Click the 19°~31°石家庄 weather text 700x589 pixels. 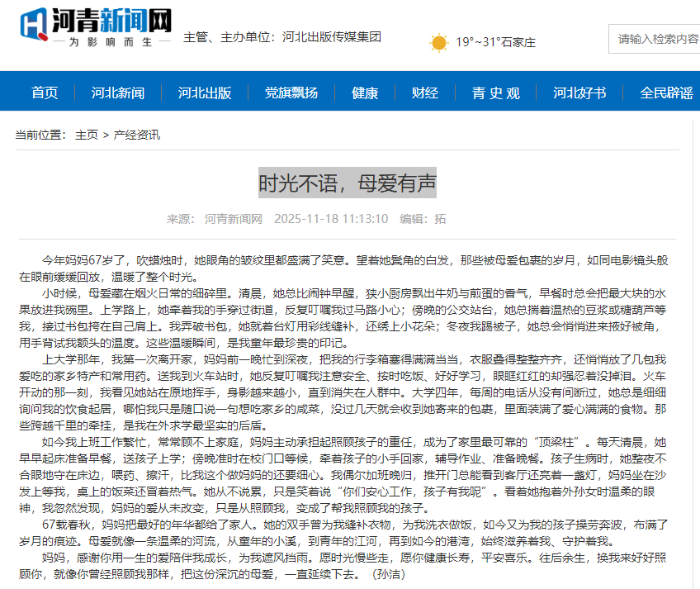493,41
